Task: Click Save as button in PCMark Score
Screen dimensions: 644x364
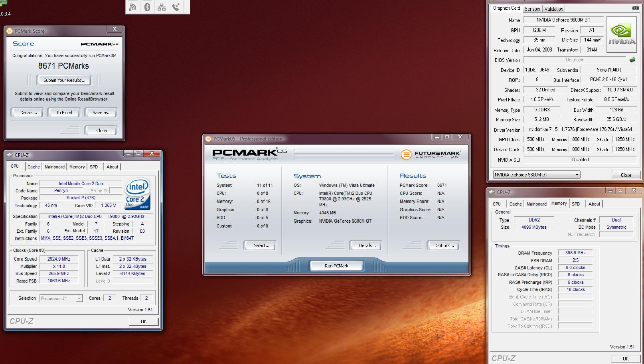Action: (x=102, y=113)
